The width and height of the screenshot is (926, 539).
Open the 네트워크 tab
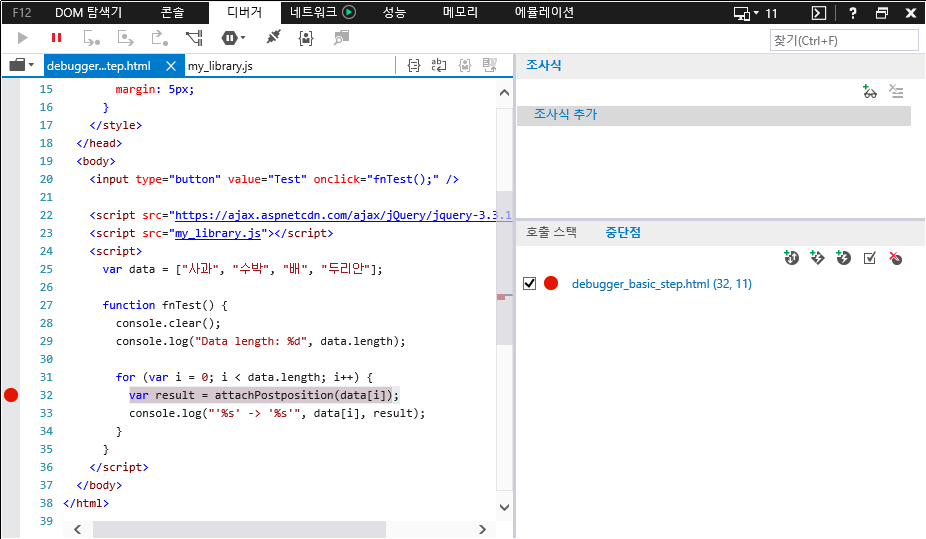coord(314,12)
